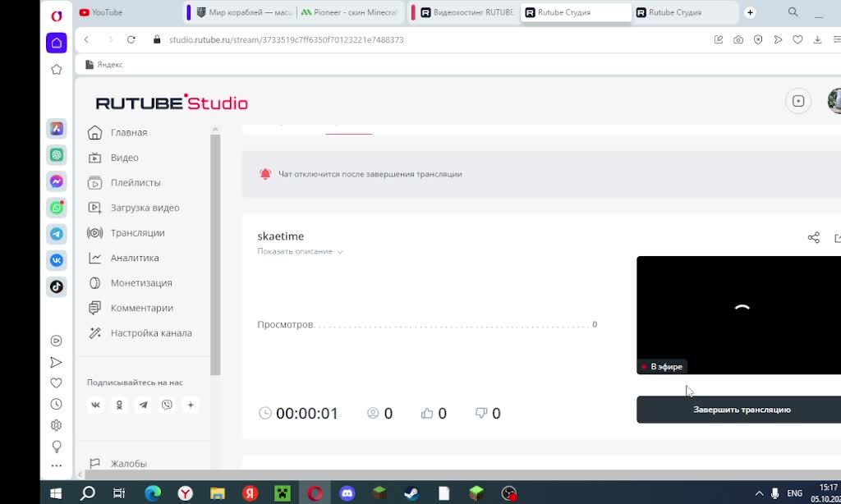841x504 pixels.
Task: Open the Odnoklassniki social link icon
Action: pos(119,405)
